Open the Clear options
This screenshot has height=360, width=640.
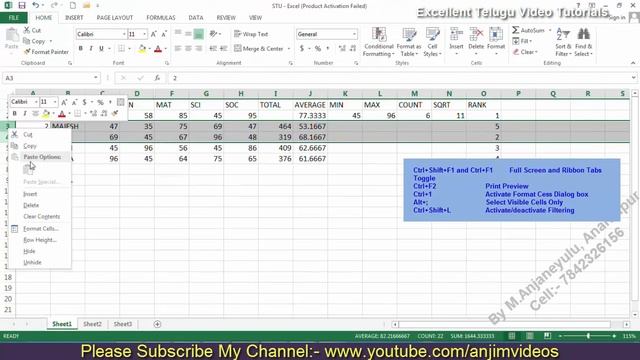(x=525, y=52)
